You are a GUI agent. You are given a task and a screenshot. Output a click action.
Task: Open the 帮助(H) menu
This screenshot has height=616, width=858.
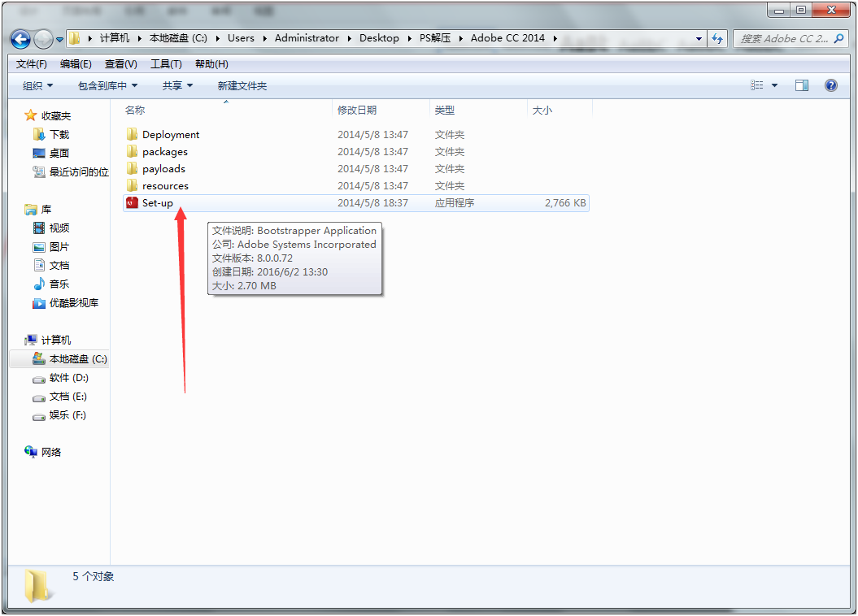211,64
